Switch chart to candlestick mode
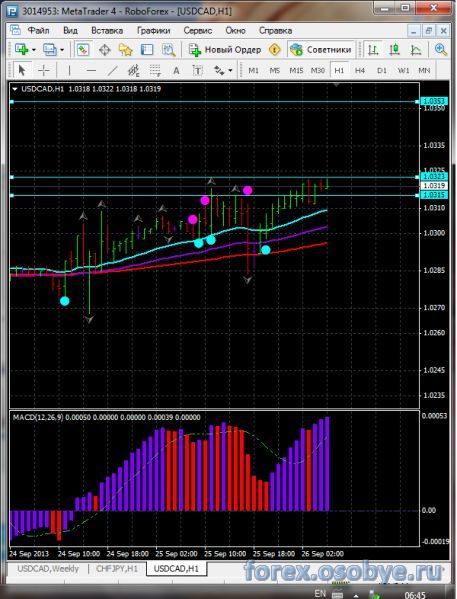Viewport: 457px width, 599px height. 394,50
